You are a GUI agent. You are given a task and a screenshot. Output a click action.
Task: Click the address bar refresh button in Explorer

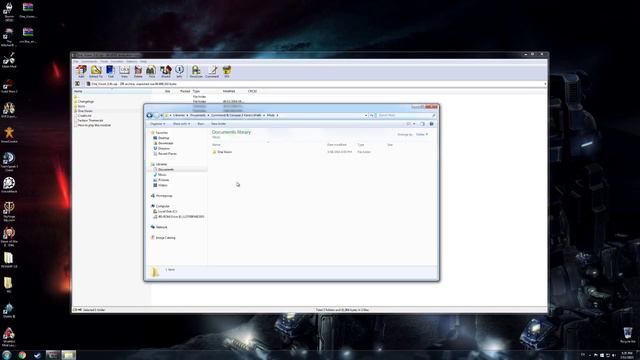click(371, 116)
